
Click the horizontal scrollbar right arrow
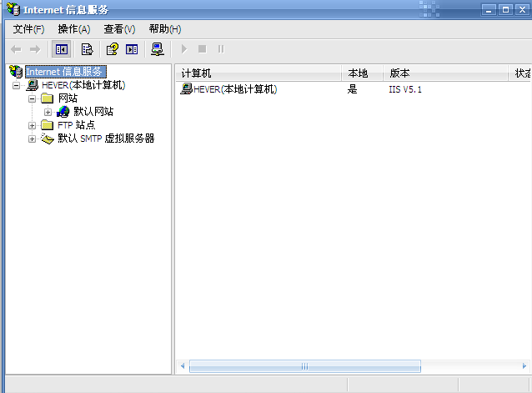pyautogui.click(x=524, y=366)
